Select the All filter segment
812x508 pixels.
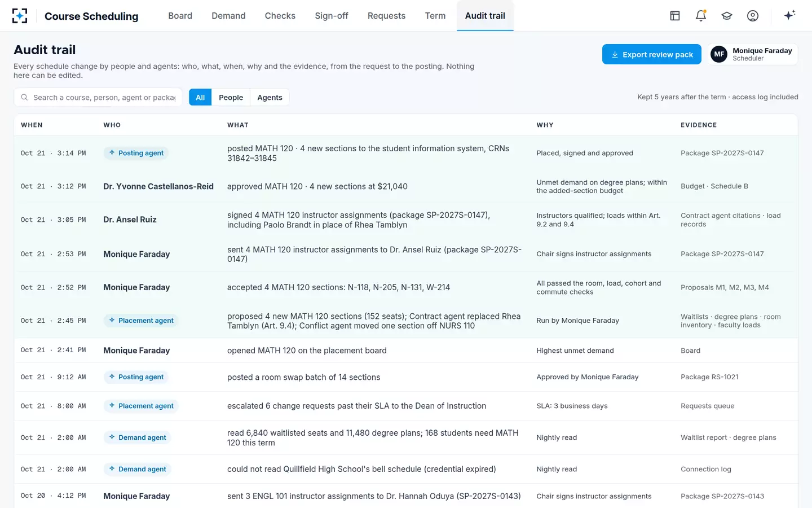point(200,97)
